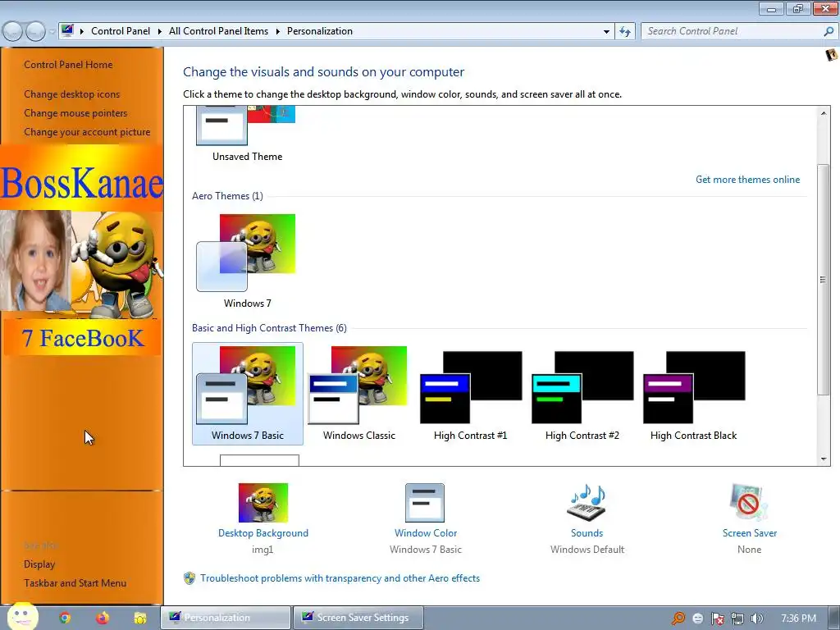Launch Chrome from the taskbar
840x630 pixels.
coord(65,618)
